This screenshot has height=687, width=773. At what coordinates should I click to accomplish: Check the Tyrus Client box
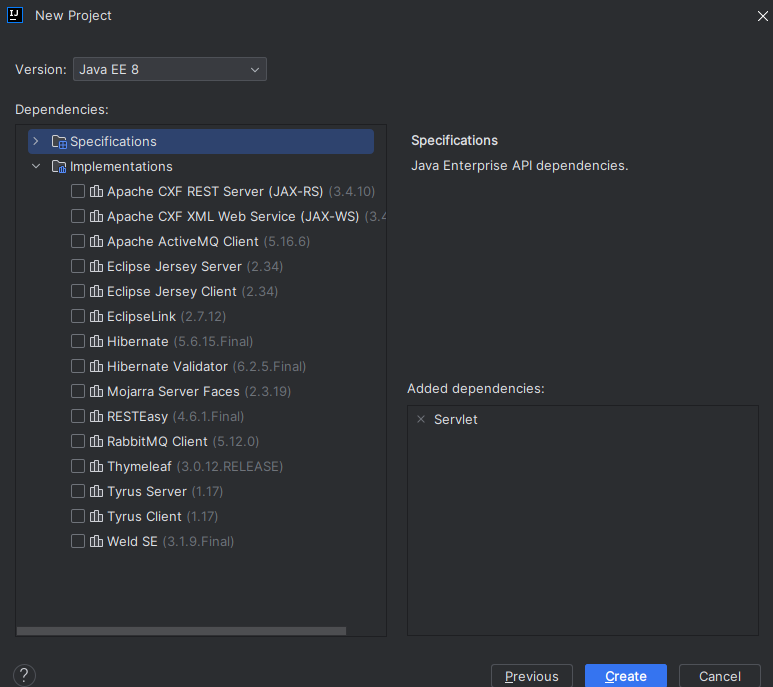pyautogui.click(x=78, y=516)
